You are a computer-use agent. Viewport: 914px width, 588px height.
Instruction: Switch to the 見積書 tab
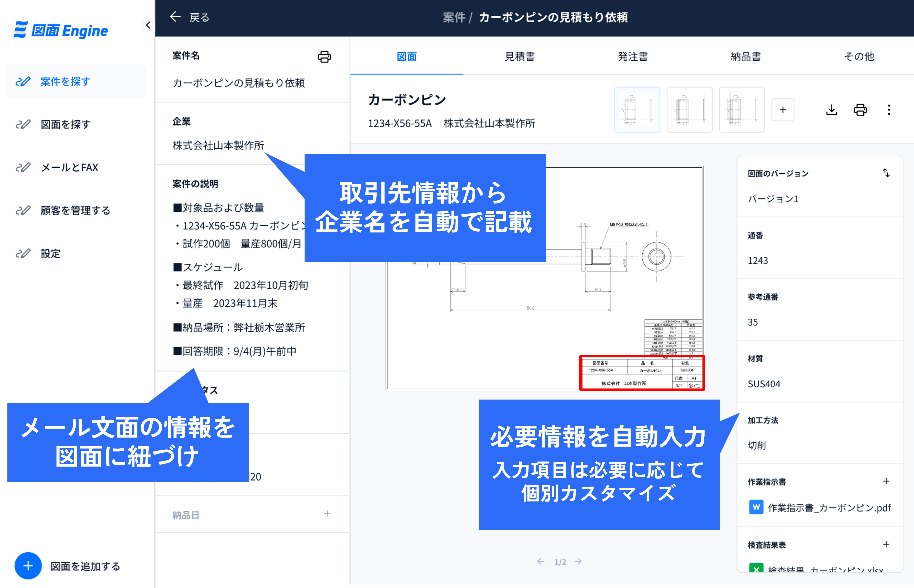tap(519, 56)
